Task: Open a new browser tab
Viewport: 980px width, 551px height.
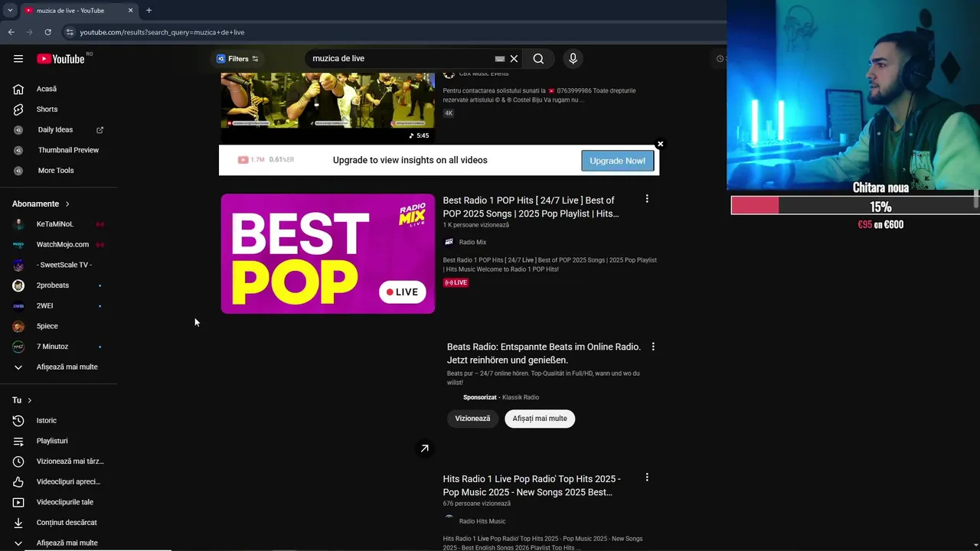Action: click(149, 11)
